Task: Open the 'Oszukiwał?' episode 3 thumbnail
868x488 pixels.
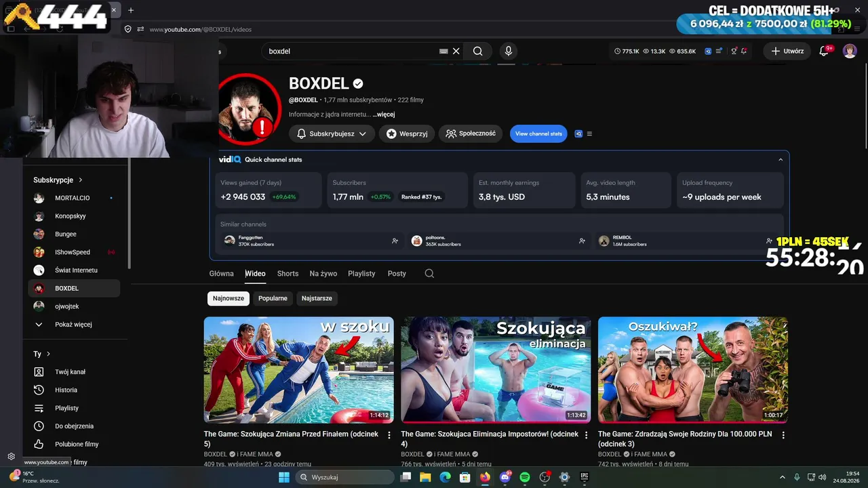Action: (x=693, y=370)
